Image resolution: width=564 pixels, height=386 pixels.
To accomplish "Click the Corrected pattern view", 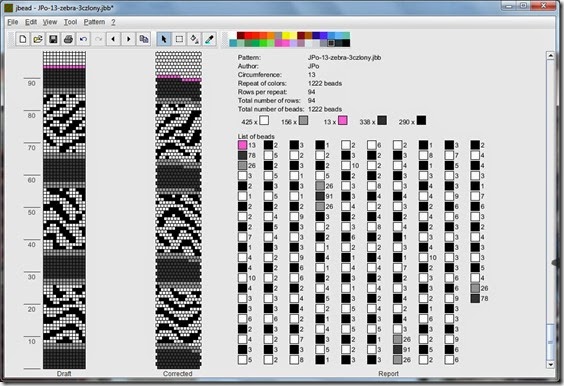I will click(178, 210).
